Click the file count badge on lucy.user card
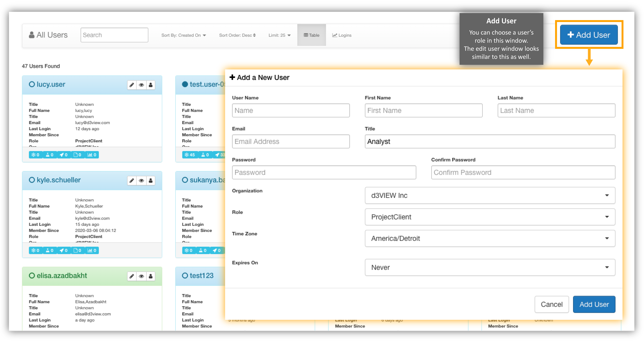 77,155
